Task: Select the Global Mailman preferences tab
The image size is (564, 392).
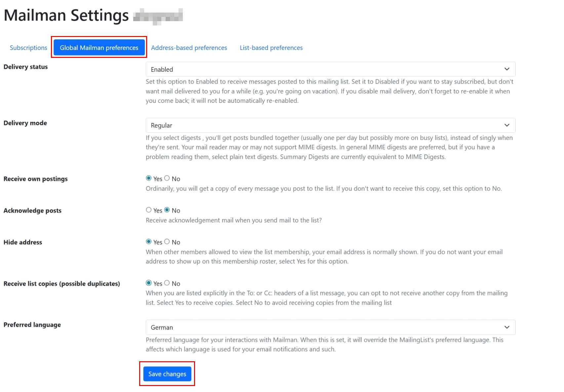Action: coord(99,48)
